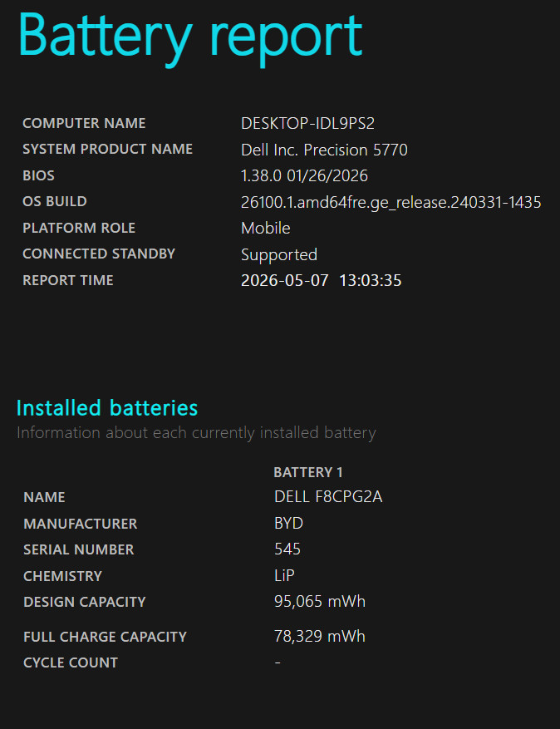Click the SERIAL NUMBER row label
This screenshot has height=729, width=560.
pos(79,550)
